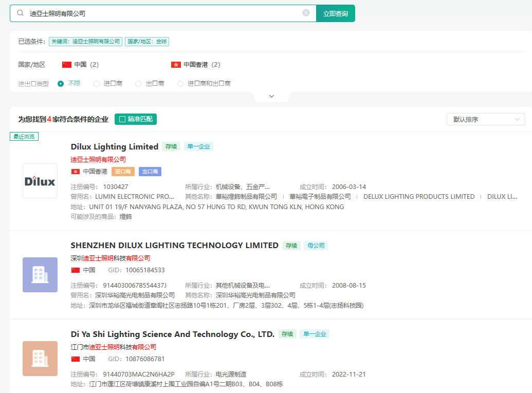Filter by 中国 (2) country
The image size is (532, 393).
[80, 64]
